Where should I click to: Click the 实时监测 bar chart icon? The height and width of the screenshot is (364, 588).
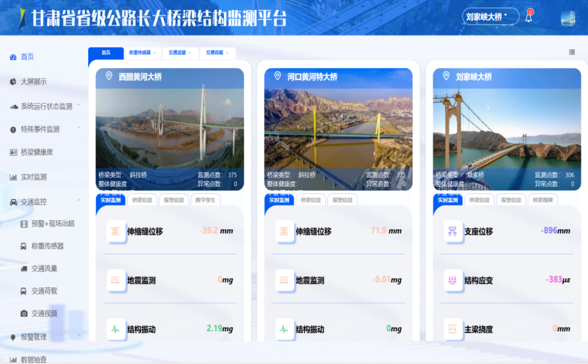[x=13, y=177]
